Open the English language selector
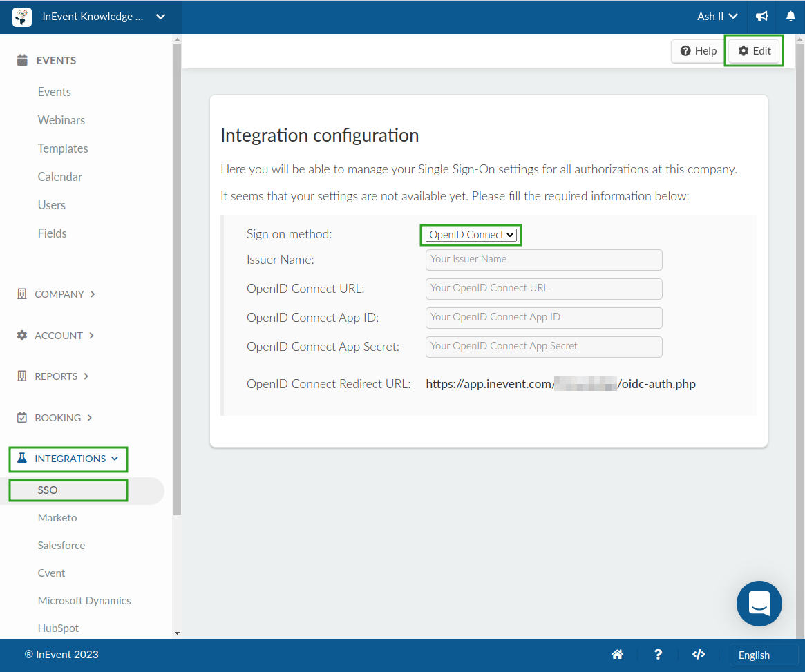This screenshot has height=672, width=805. (x=763, y=655)
